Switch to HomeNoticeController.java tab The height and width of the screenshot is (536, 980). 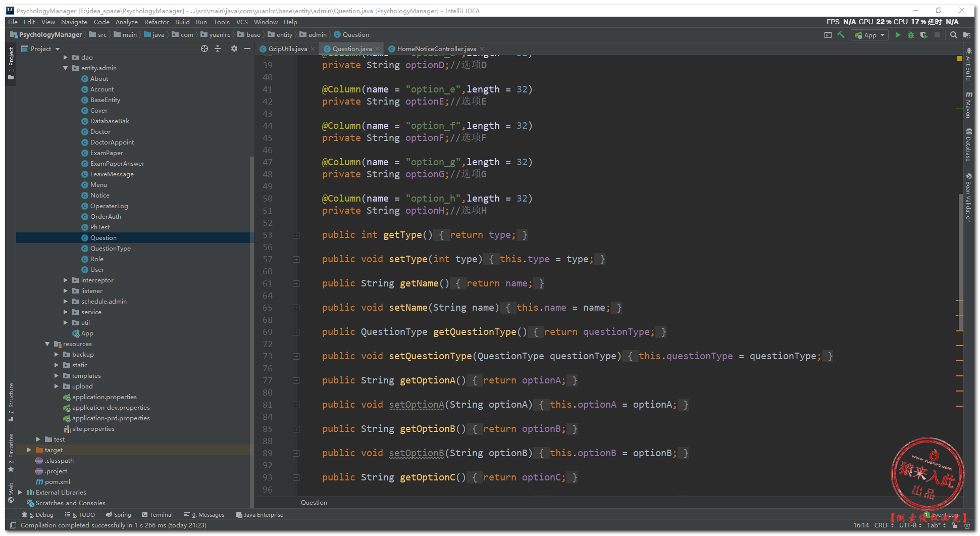coord(436,49)
